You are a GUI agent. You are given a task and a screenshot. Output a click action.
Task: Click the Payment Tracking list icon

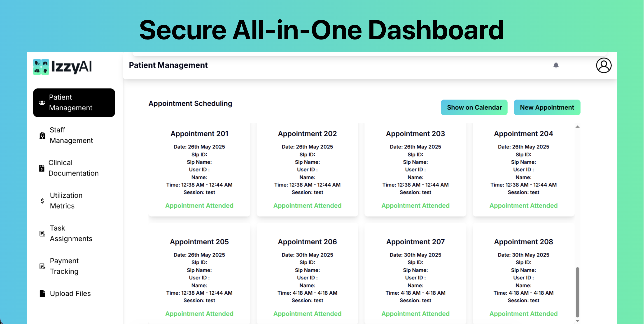pyautogui.click(x=42, y=266)
